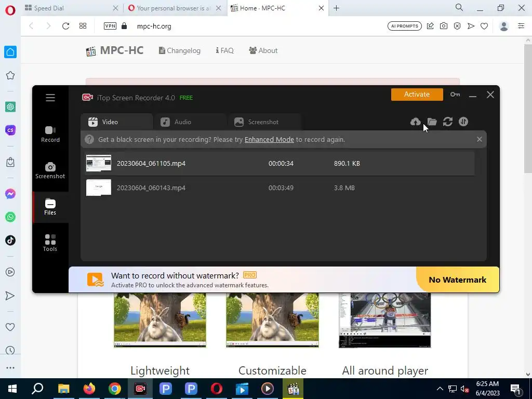Click the 00:03:49 duration value
Image resolution: width=532 pixels, height=399 pixels.
tap(281, 188)
